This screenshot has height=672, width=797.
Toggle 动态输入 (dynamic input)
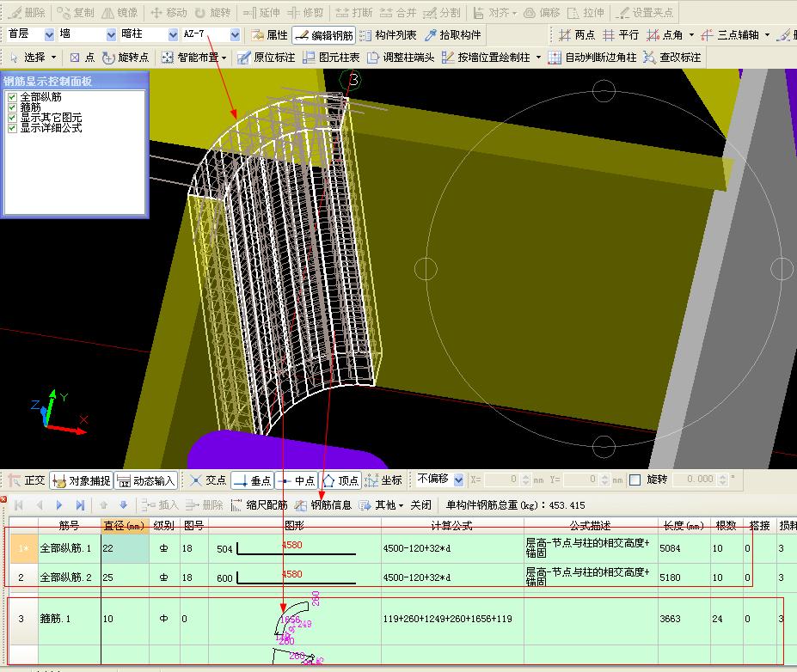(144, 480)
